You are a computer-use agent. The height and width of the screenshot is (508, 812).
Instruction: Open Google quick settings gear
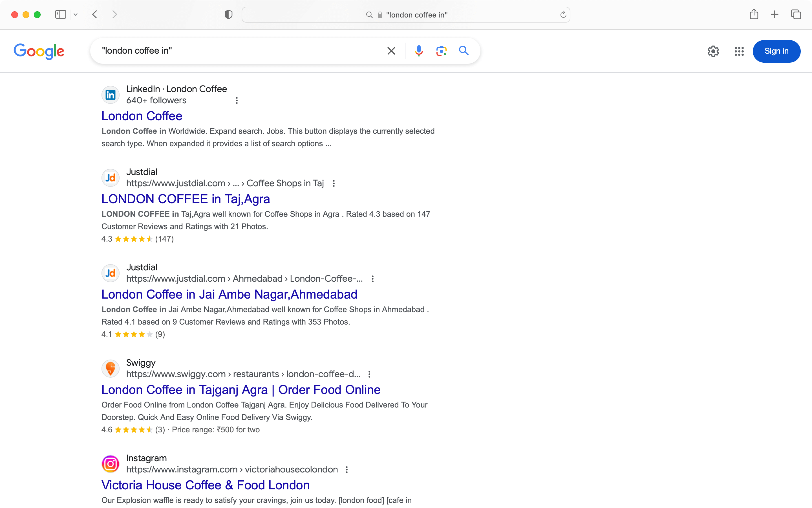[x=713, y=51]
